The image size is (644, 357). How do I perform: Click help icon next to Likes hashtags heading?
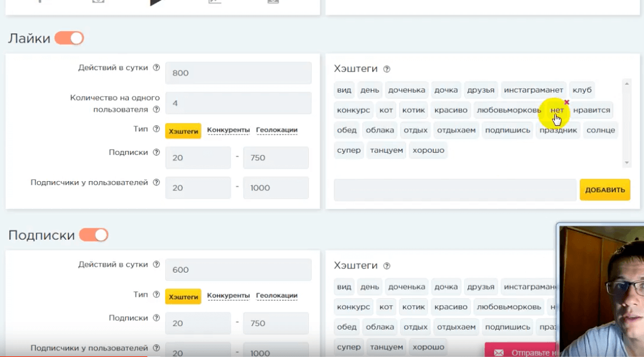pos(387,69)
